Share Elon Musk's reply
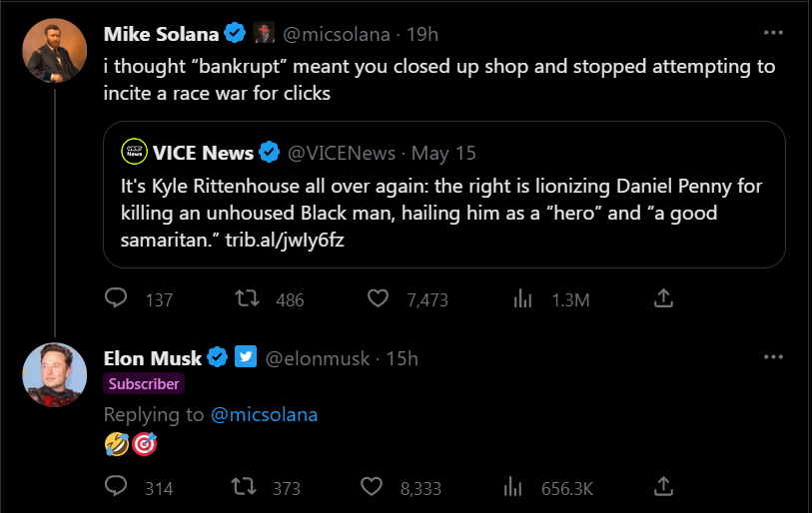 661,488
